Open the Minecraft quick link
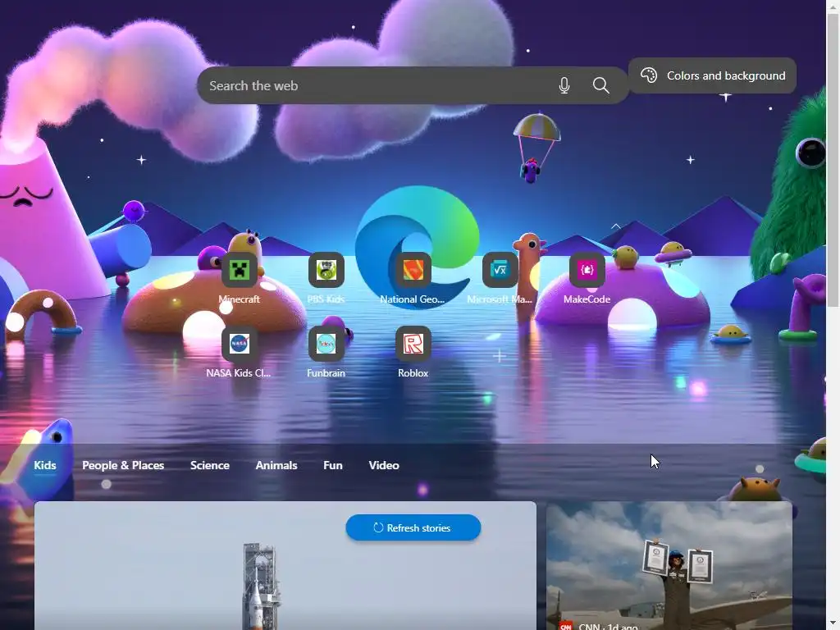Viewport: 840px width, 630px height. click(x=239, y=271)
